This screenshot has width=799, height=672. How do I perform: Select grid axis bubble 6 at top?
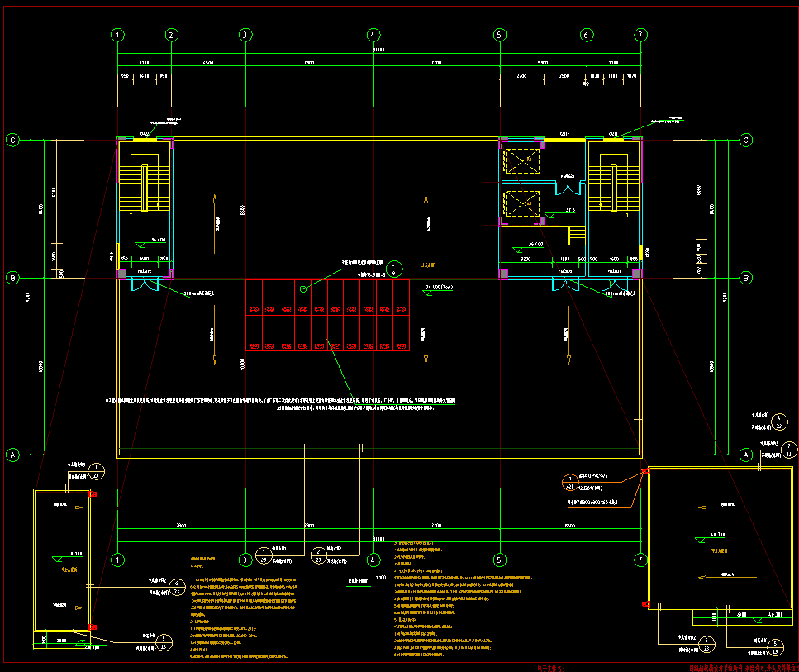[587, 35]
